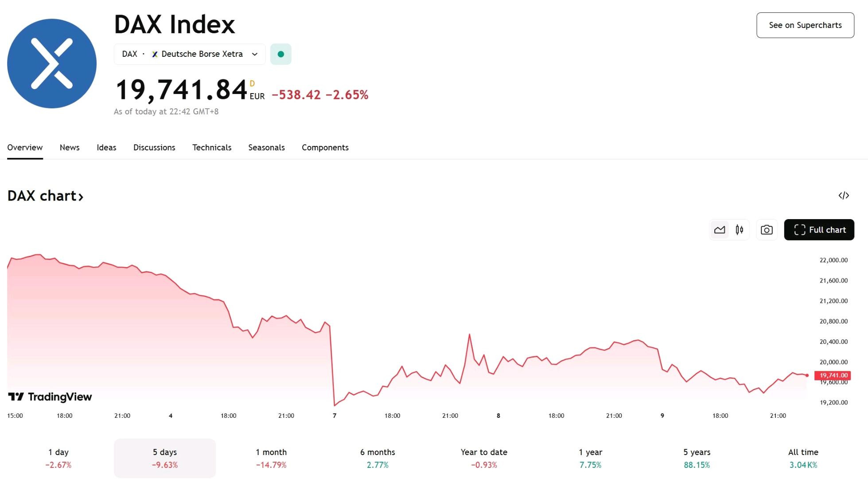Open the Technicals tab
868x479 pixels.
coord(212,148)
